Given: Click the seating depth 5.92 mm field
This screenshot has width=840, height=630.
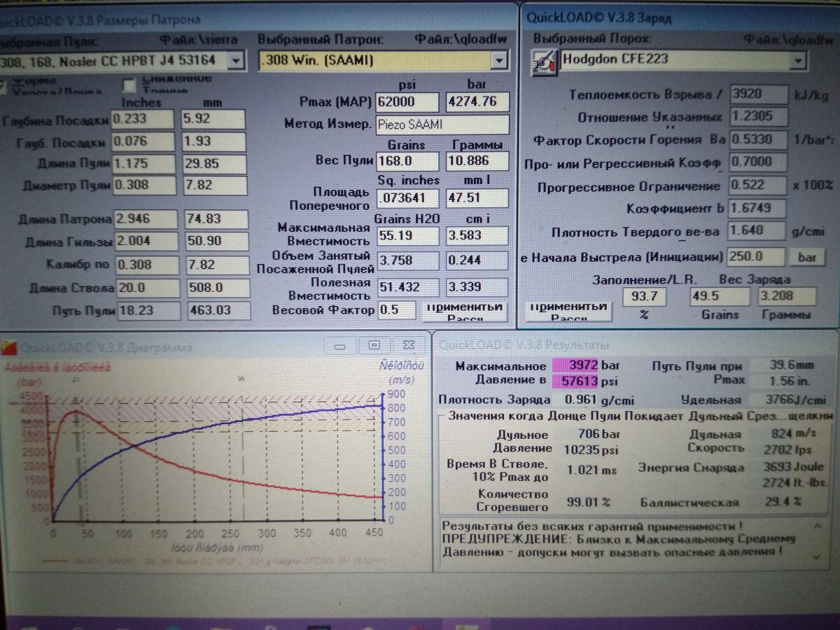Looking at the screenshot, I should coord(213,120).
